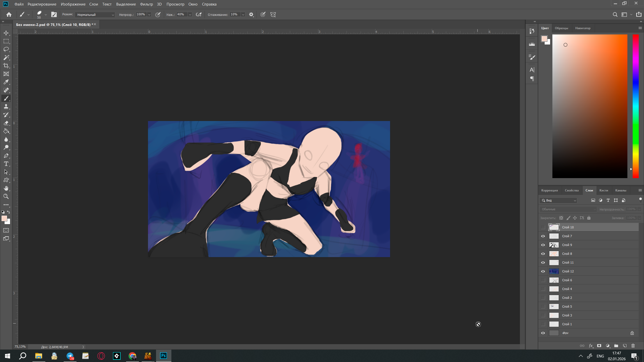Switch to the Навигатор tab
Screen dimensions: 644x362
point(583,28)
